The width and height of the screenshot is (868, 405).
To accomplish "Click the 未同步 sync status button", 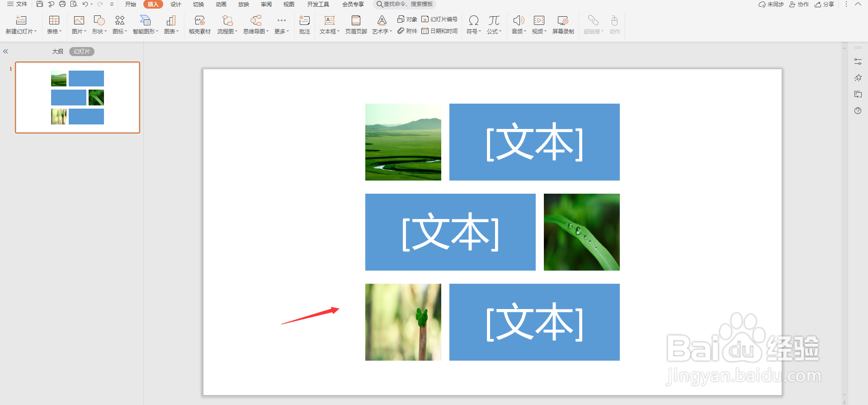I will 771,4.
